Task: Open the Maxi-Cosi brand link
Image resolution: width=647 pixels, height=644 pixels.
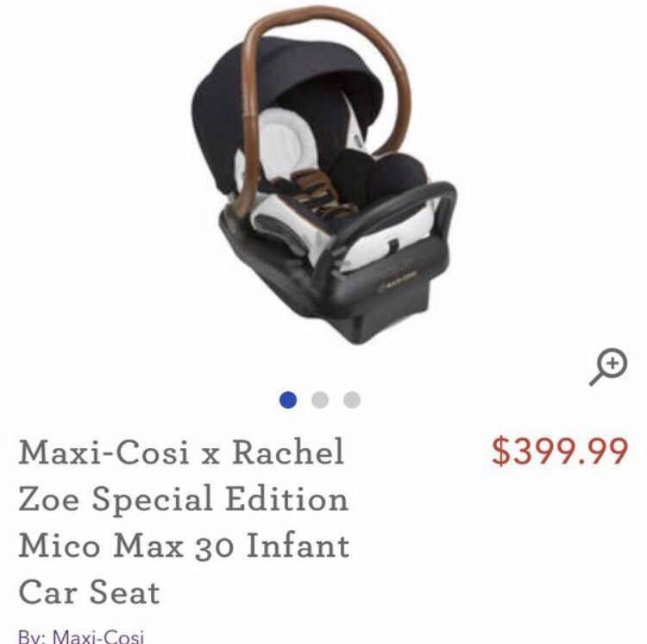Action: (98, 636)
